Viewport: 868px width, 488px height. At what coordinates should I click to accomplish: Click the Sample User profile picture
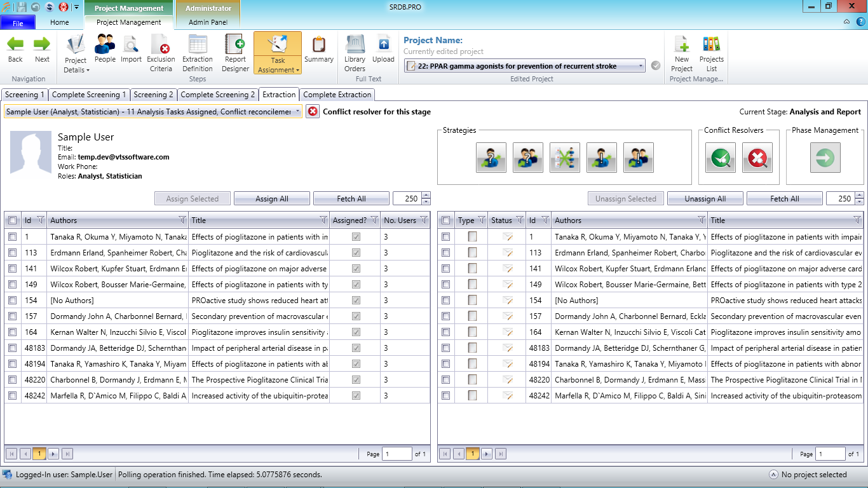click(31, 152)
